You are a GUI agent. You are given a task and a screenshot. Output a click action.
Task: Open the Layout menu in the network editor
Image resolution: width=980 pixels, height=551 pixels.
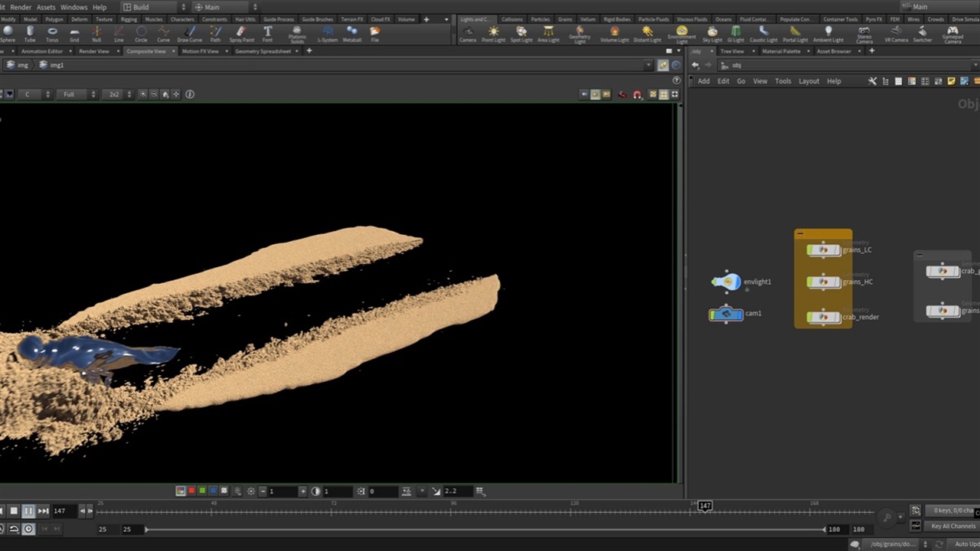click(x=808, y=81)
